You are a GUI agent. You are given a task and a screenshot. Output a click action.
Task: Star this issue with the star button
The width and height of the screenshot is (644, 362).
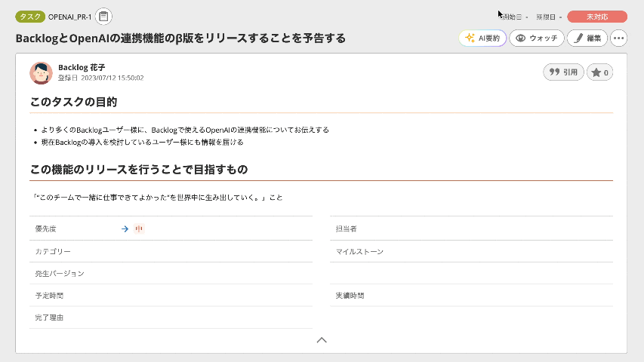tap(599, 72)
